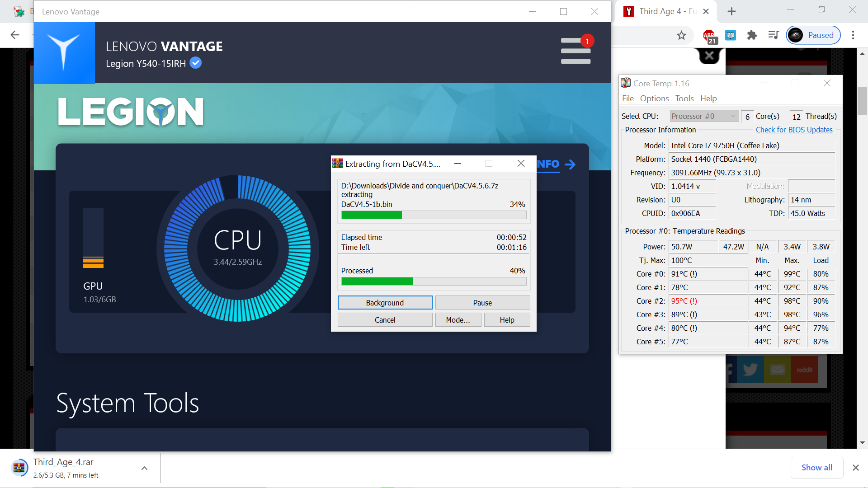868x488 pixels.
Task: Click Show all downloads
Action: 816,468
